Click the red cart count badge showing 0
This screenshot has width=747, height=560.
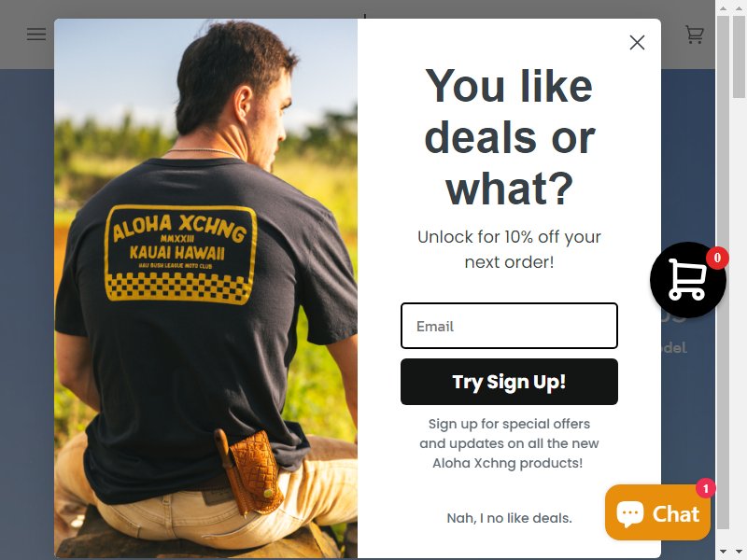pyautogui.click(x=717, y=259)
